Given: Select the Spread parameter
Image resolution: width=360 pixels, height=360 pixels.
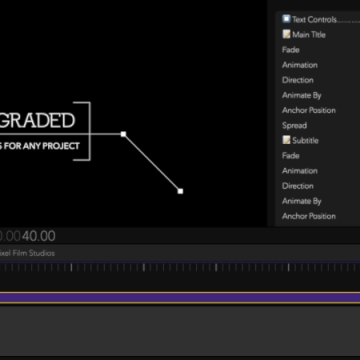Looking at the screenshot, I should 294,126.
